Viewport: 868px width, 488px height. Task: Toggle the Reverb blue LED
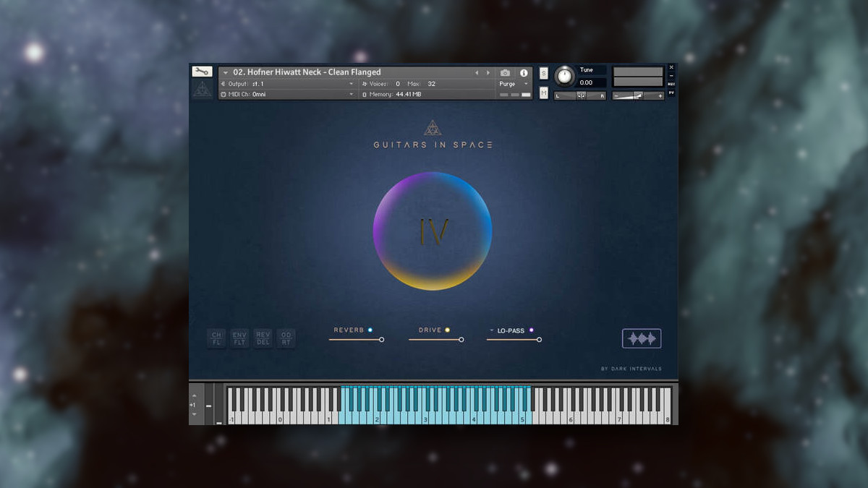tap(370, 330)
